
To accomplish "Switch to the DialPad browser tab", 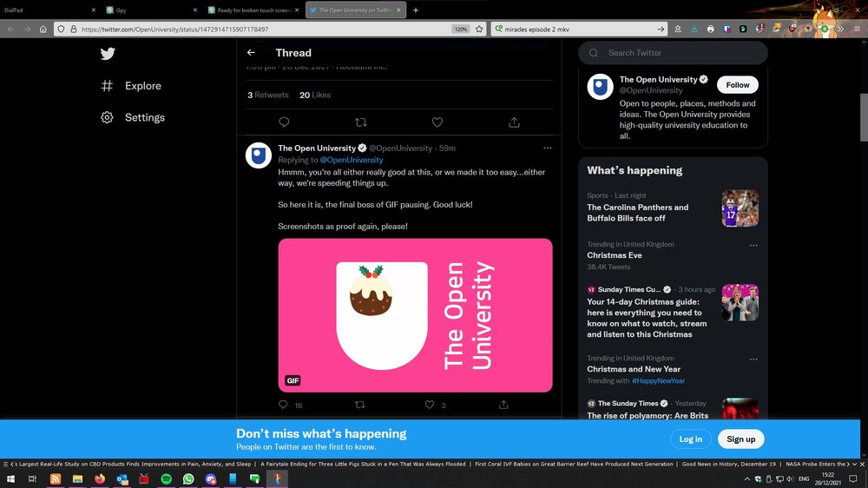I will [49, 10].
